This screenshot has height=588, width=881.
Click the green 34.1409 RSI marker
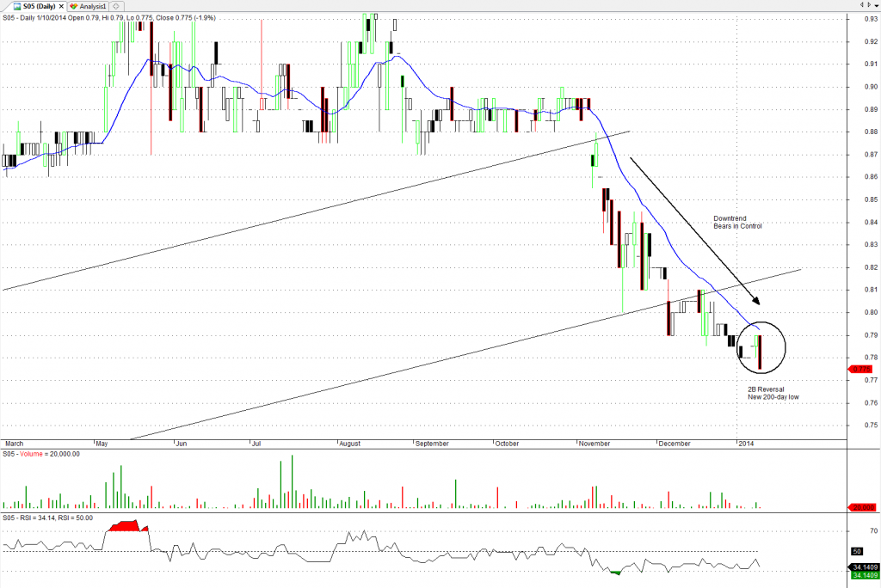[x=862, y=576]
